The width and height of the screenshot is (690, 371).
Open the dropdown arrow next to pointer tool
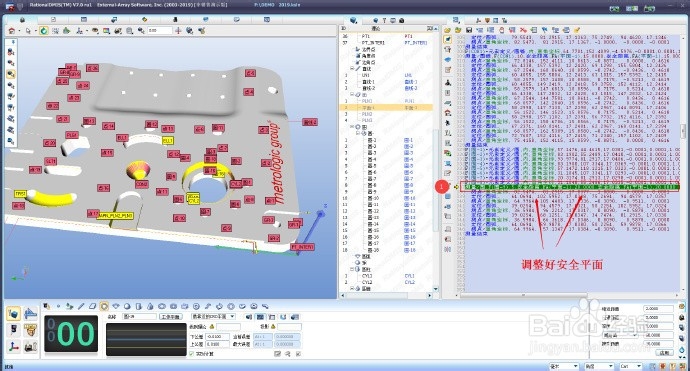tap(35, 31)
